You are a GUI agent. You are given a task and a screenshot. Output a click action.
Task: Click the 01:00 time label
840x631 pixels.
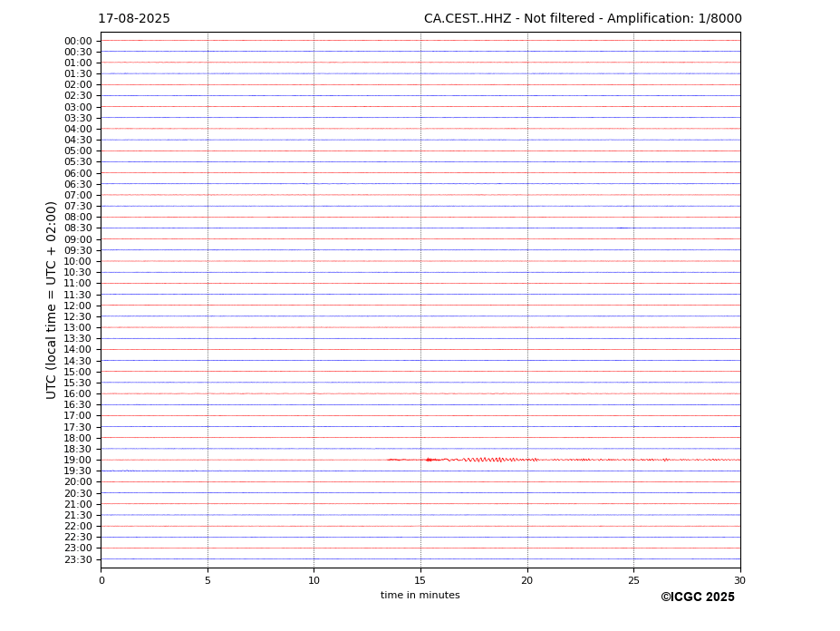(78, 63)
